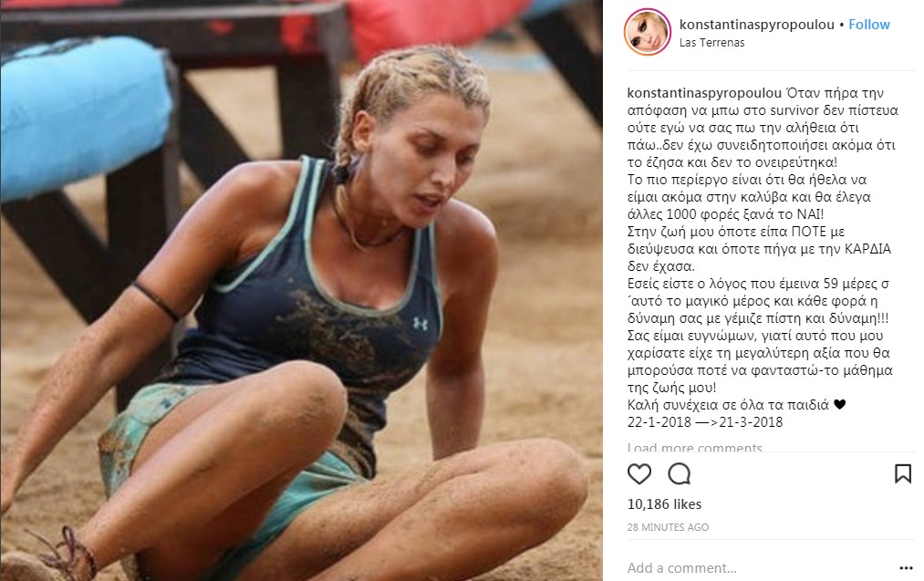Screen dimensions: 924x581
Task: Click the 28 MINUTES AGO timestamp
Action: (x=668, y=527)
